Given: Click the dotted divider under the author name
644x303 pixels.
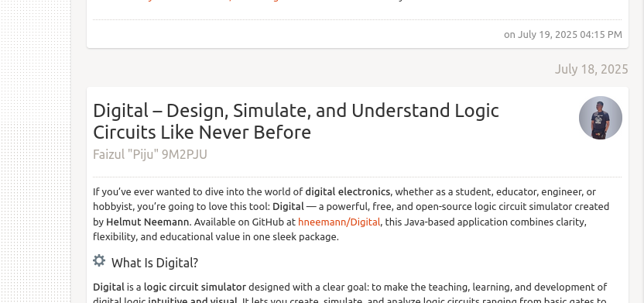Looking at the screenshot, I should [357, 177].
